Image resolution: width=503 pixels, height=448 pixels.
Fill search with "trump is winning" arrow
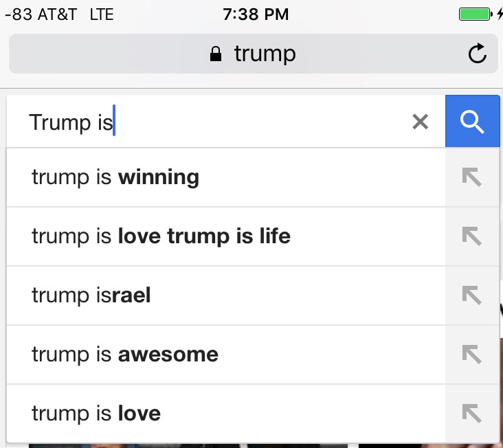pyautogui.click(x=471, y=177)
